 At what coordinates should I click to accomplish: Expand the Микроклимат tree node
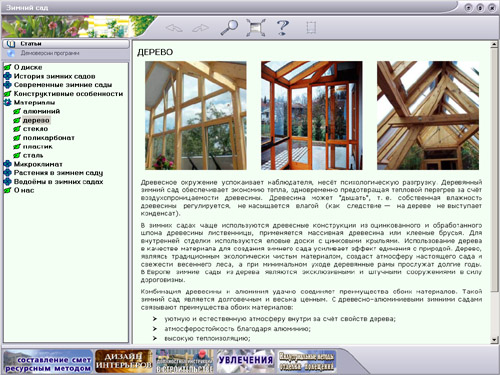tap(7, 164)
